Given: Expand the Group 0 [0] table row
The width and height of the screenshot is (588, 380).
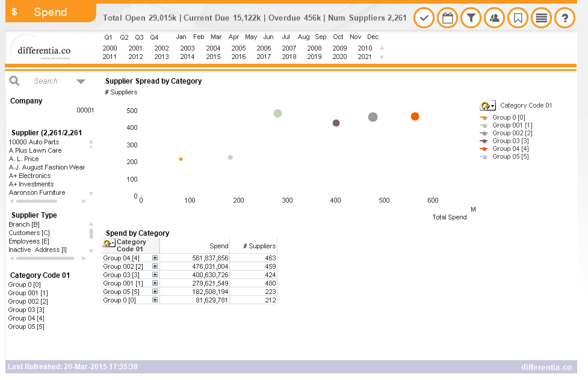Looking at the screenshot, I should click(155, 300).
